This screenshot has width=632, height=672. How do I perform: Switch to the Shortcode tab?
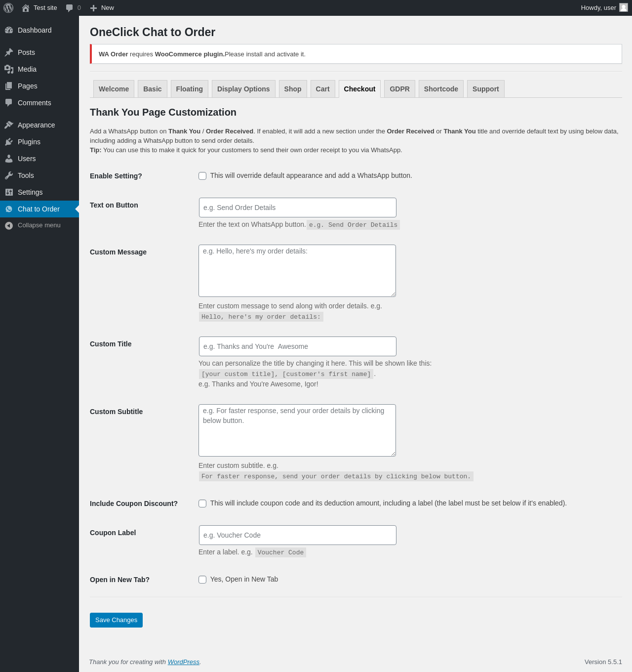click(x=441, y=89)
